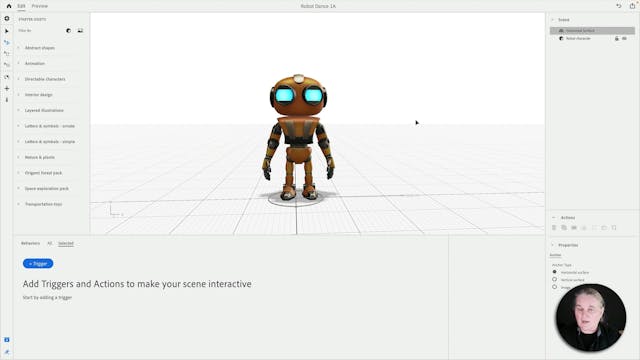Screen dimensions: 640x360
Task: Select Horizontal surface anchor type
Action: tap(554, 272)
